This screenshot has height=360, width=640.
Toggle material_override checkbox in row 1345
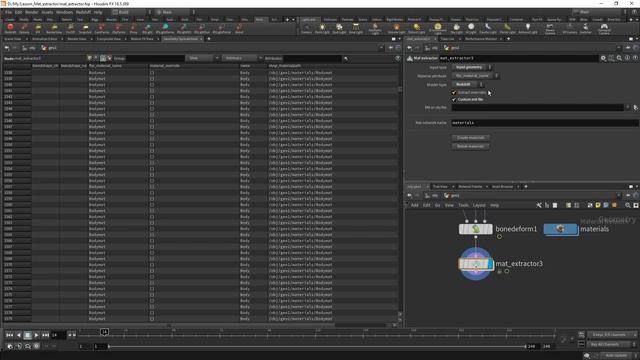152,115
